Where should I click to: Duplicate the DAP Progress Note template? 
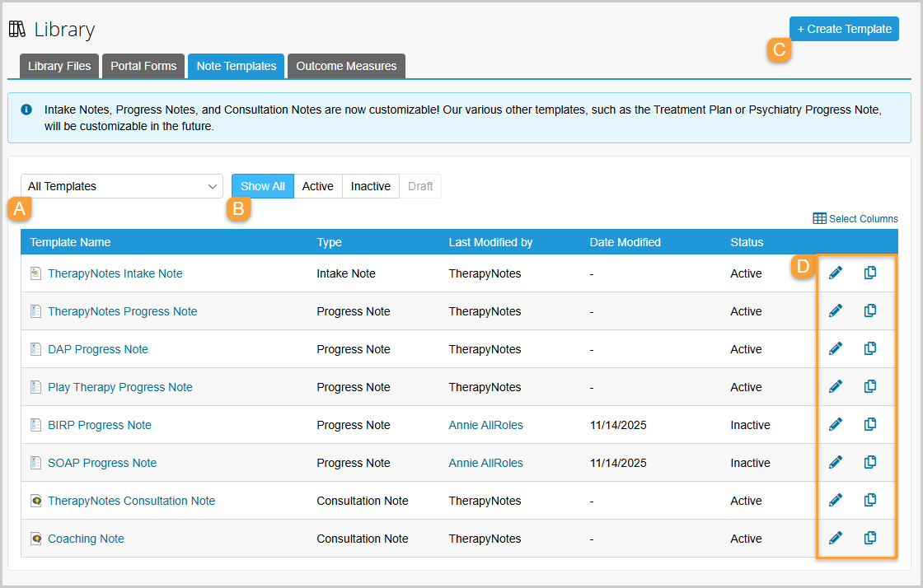(870, 348)
